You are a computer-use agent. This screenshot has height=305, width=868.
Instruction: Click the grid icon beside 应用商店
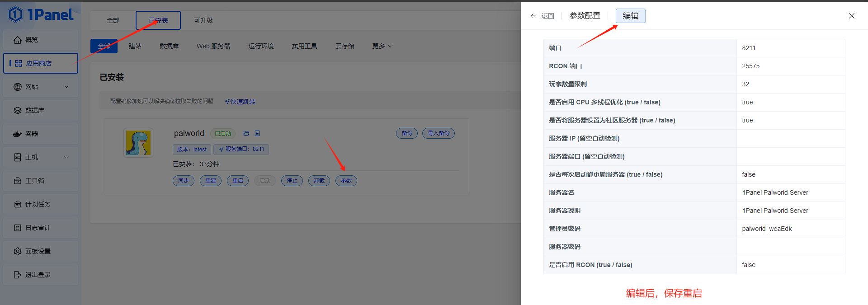pos(19,63)
